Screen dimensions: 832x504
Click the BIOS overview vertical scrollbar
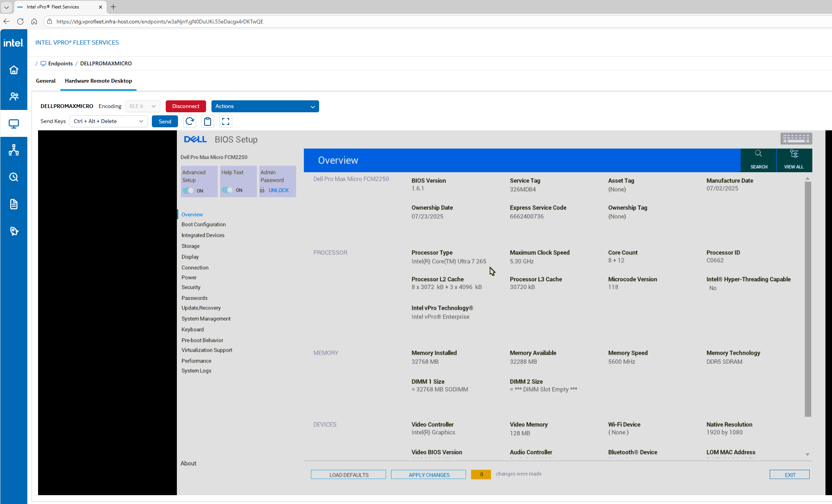[808, 299]
